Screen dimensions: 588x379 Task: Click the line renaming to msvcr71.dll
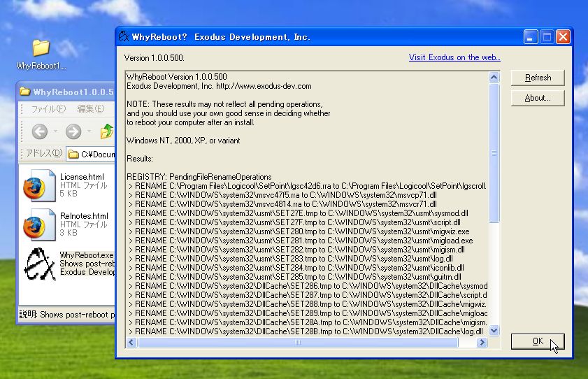[x=282, y=204]
